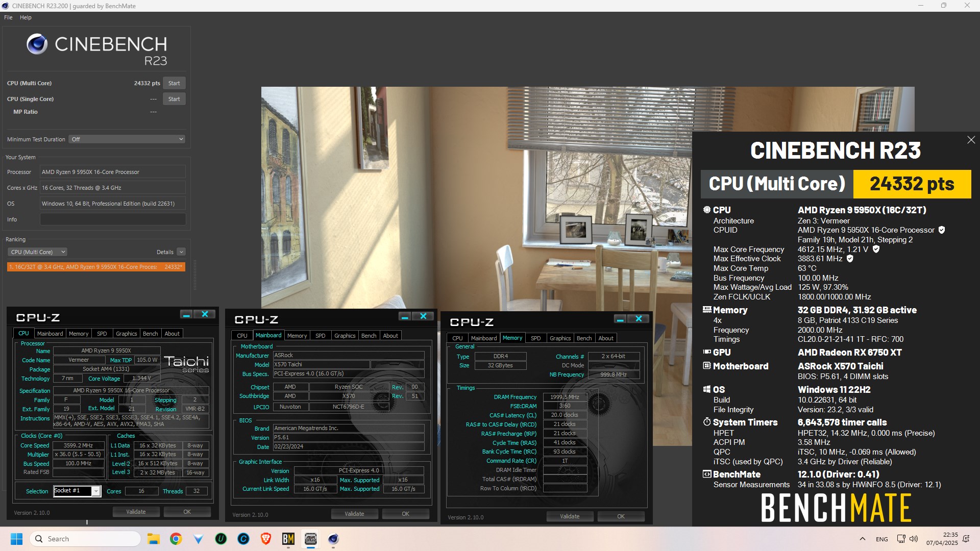Open Memory tab in first CPU-Z window

point(79,334)
